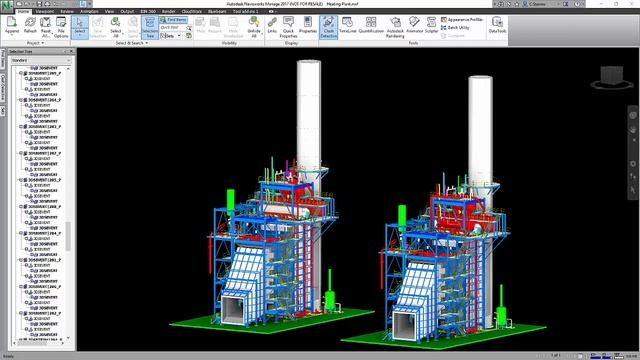Toggle the Find Items window button
This screenshot has width=640, height=360.
coord(173,20)
